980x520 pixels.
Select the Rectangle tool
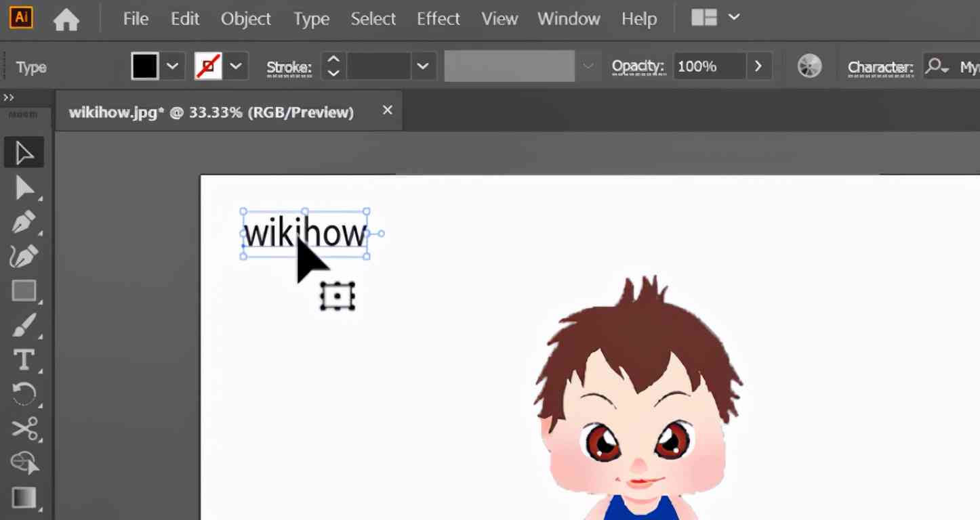pos(24,291)
